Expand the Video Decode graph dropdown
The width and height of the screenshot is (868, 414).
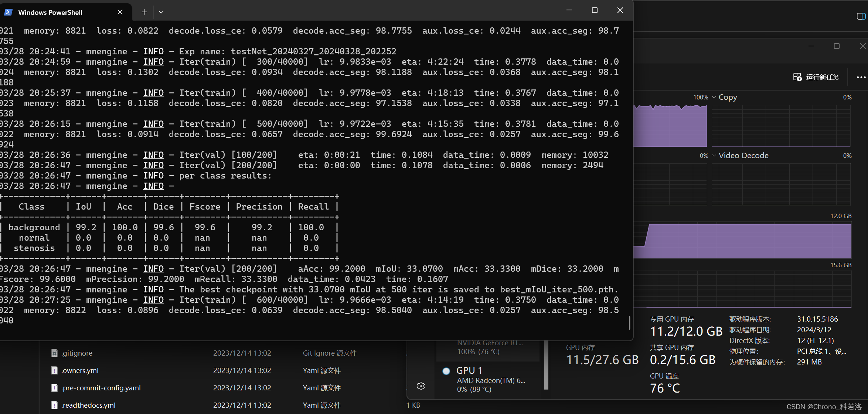[714, 156]
